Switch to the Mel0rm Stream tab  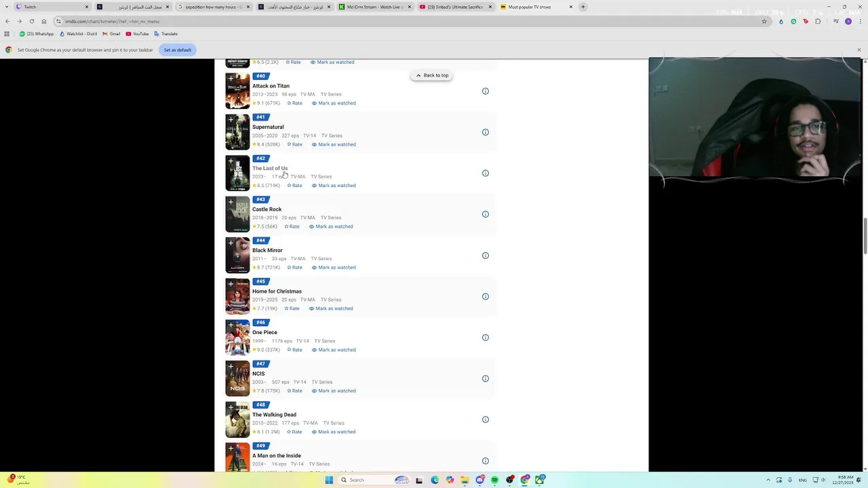tap(375, 7)
